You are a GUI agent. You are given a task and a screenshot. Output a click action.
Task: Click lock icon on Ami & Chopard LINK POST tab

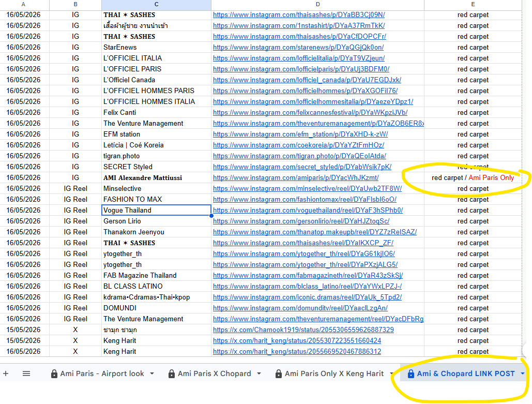[x=411, y=374]
